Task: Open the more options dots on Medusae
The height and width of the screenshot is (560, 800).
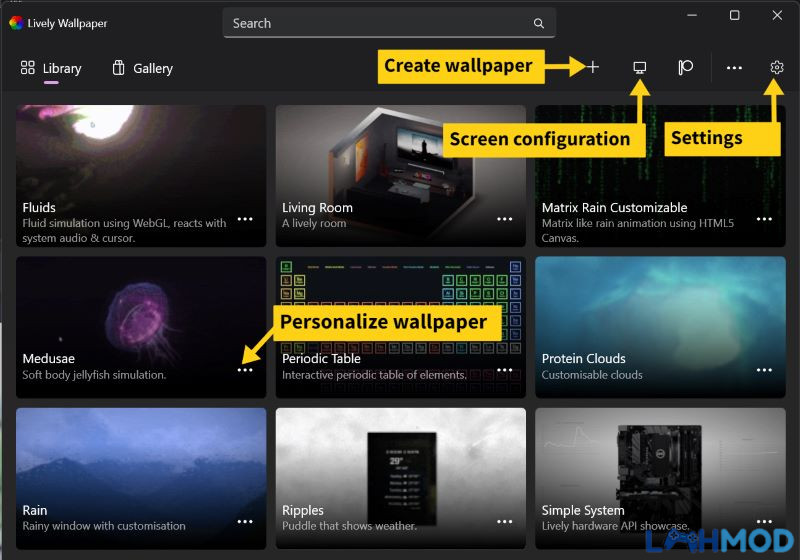Action: [x=245, y=370]
